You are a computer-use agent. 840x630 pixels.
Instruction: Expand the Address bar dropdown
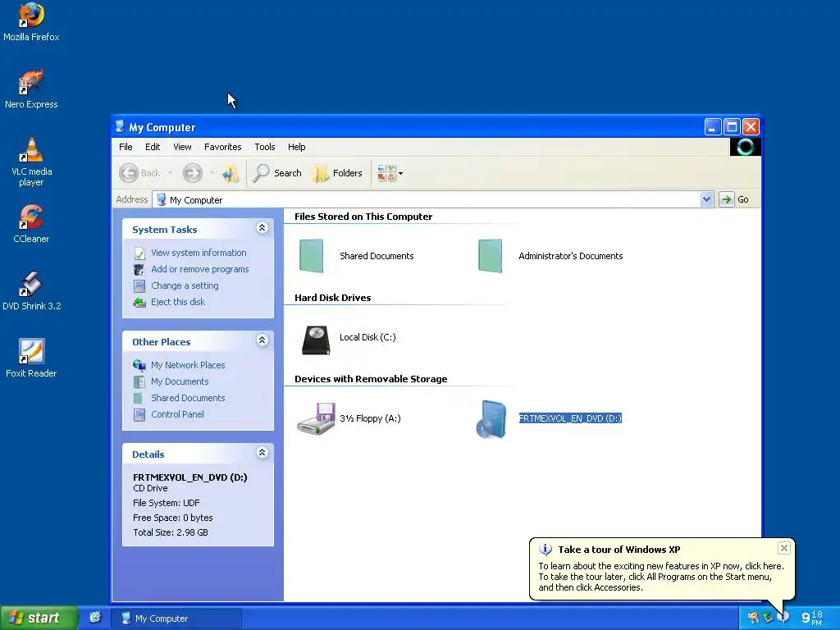[706, 199]
